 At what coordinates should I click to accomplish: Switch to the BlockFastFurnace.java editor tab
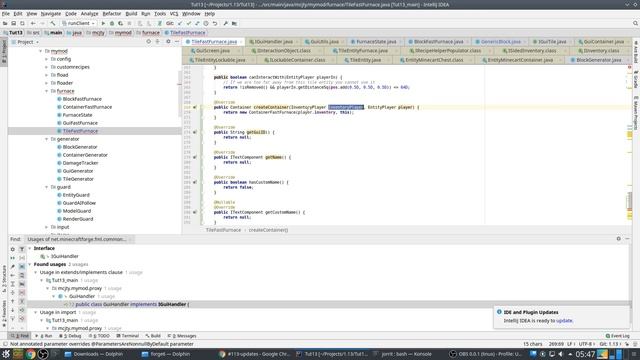coord(438,42)
